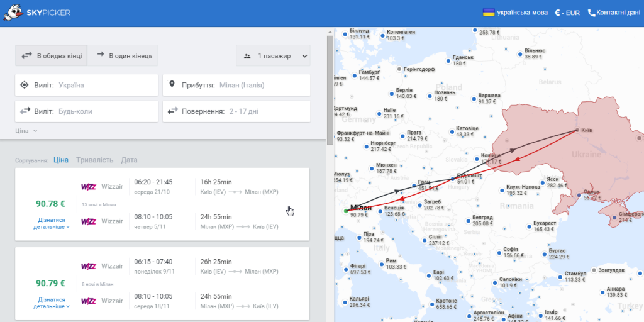This screenshot has width=644, height=322.
Task: Click the phone icon for contact details
Action: click(591, 13)
